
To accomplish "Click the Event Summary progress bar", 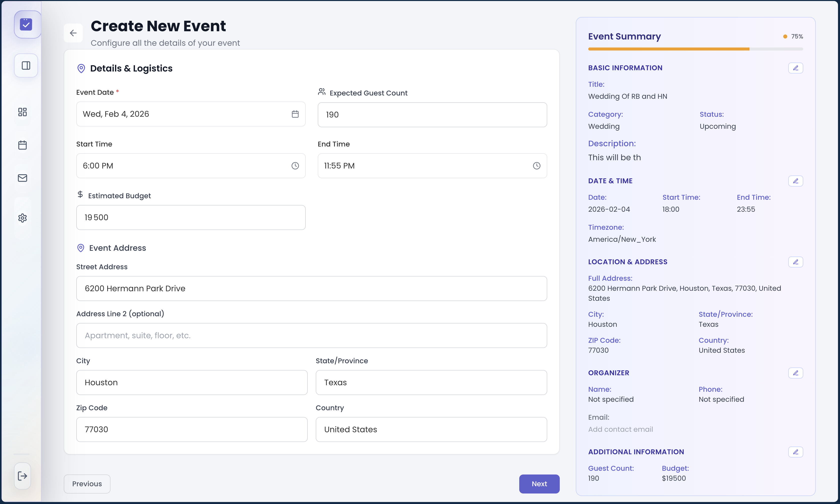I will (x=695, y=49).
